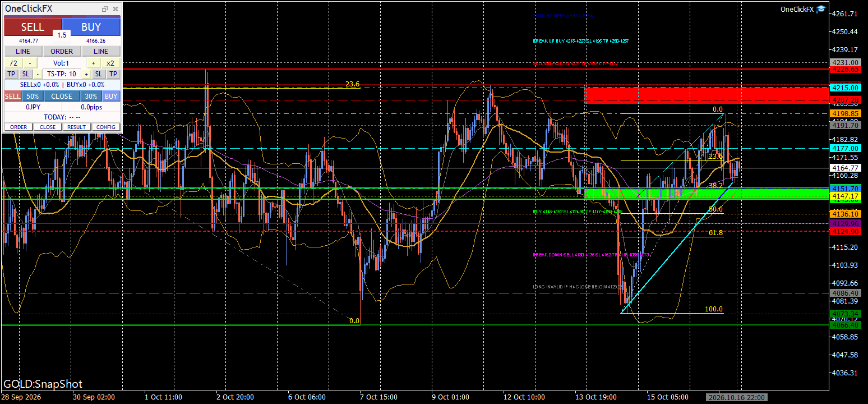Select the red resistance zone rectangle
This screenshot has width=868, height=404.
[x=707, y=95]
